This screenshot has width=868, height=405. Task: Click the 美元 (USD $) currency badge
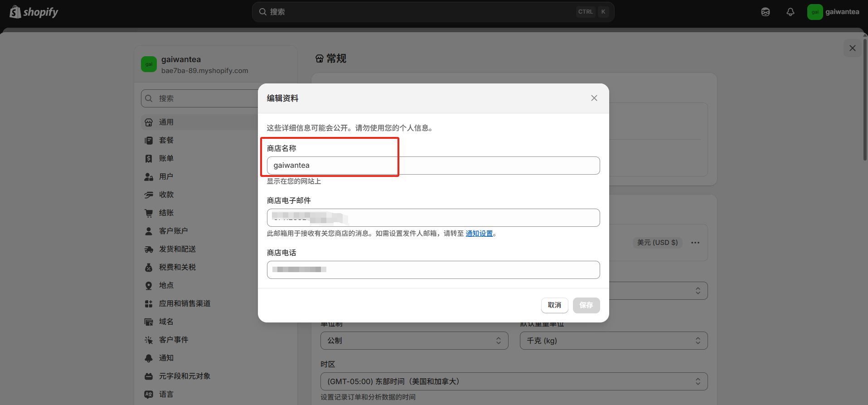tap(657, 243)
